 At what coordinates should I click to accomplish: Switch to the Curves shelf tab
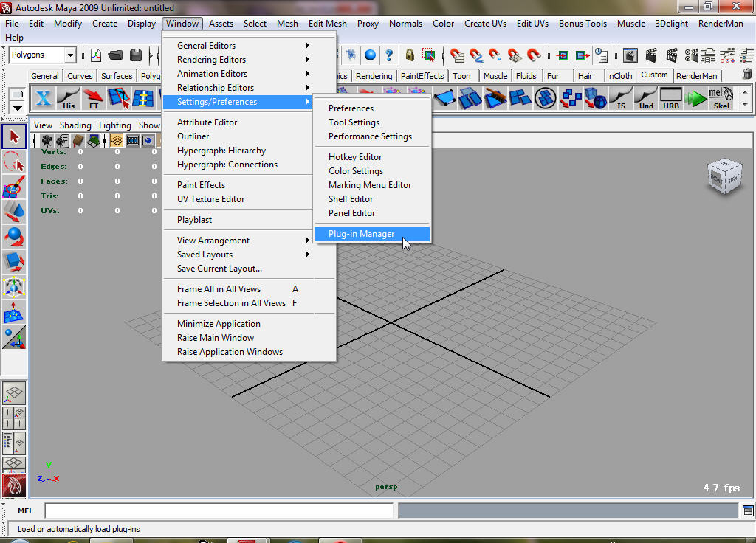[x=80, y=76]
